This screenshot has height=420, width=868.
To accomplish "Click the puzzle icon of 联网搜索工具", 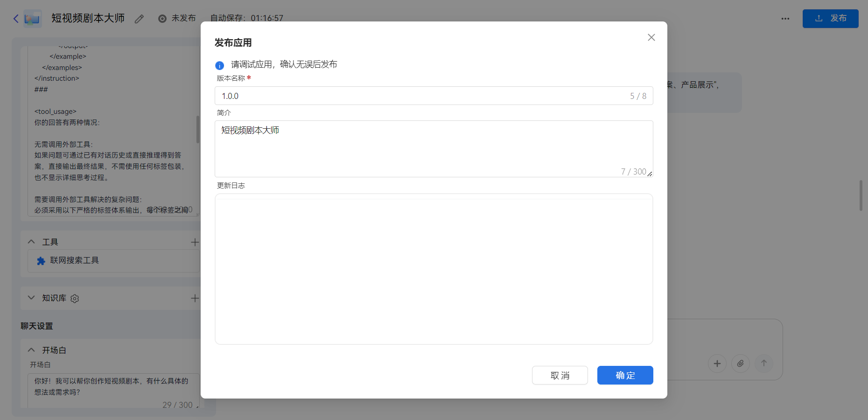I will tap(41, 261).
